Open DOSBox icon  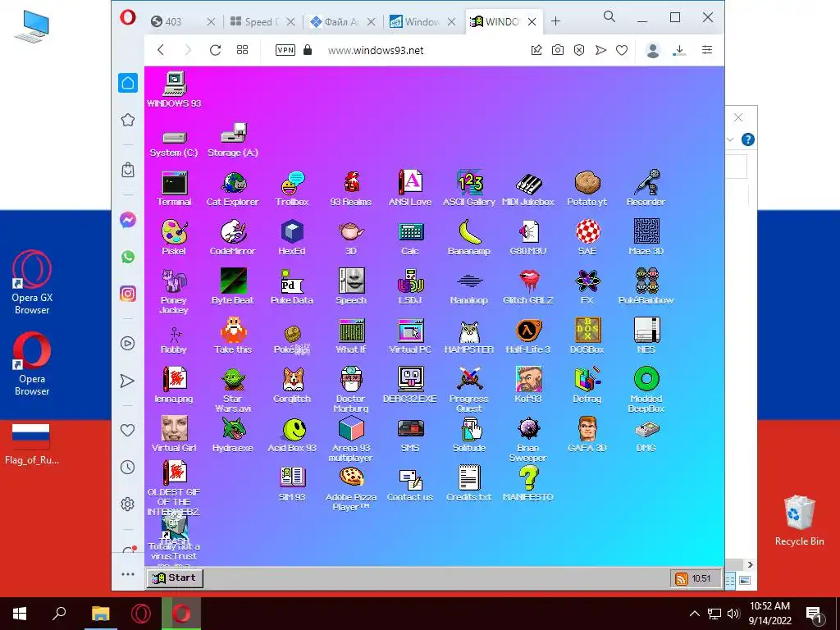pos(587,331)
